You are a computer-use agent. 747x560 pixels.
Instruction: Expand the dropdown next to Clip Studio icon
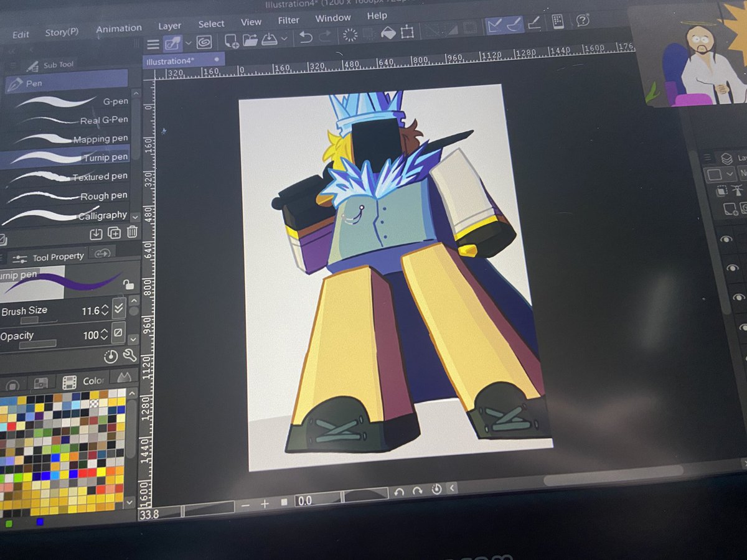pos(188,44)
